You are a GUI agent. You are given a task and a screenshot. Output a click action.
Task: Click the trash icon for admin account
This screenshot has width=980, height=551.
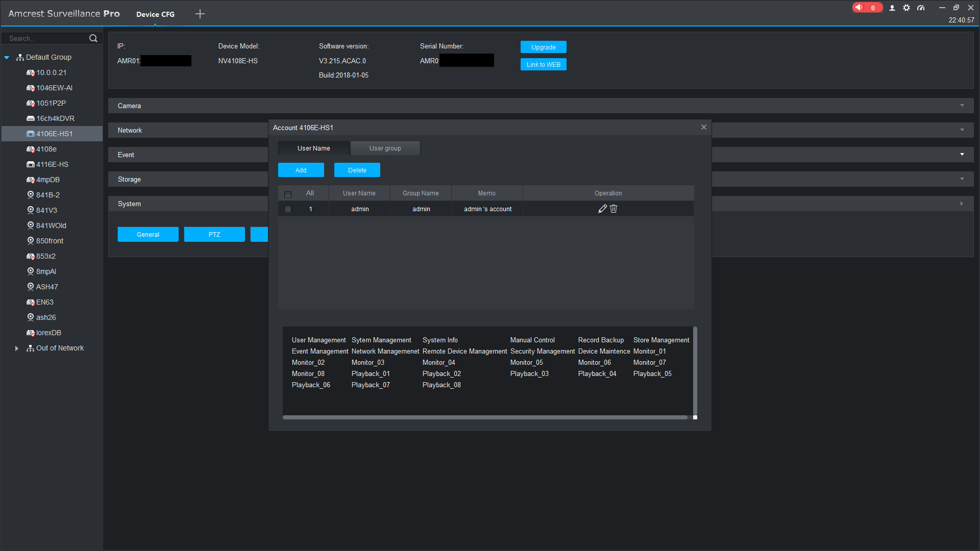[614, 209]
